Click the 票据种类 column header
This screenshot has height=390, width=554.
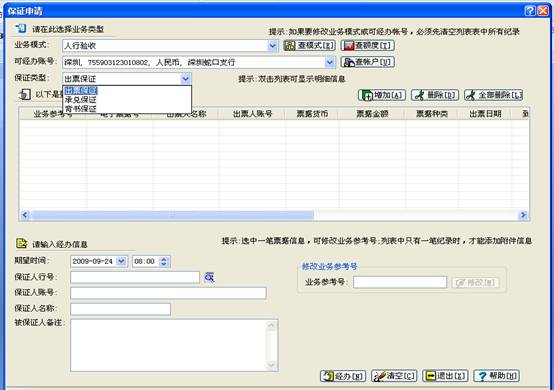[431, 114]
